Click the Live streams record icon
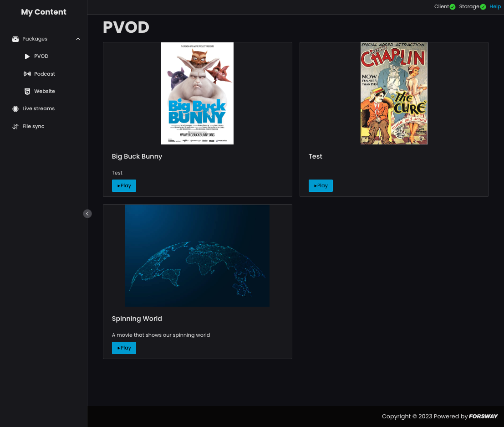Screen dimensions: 504x427 coord(15,109)
